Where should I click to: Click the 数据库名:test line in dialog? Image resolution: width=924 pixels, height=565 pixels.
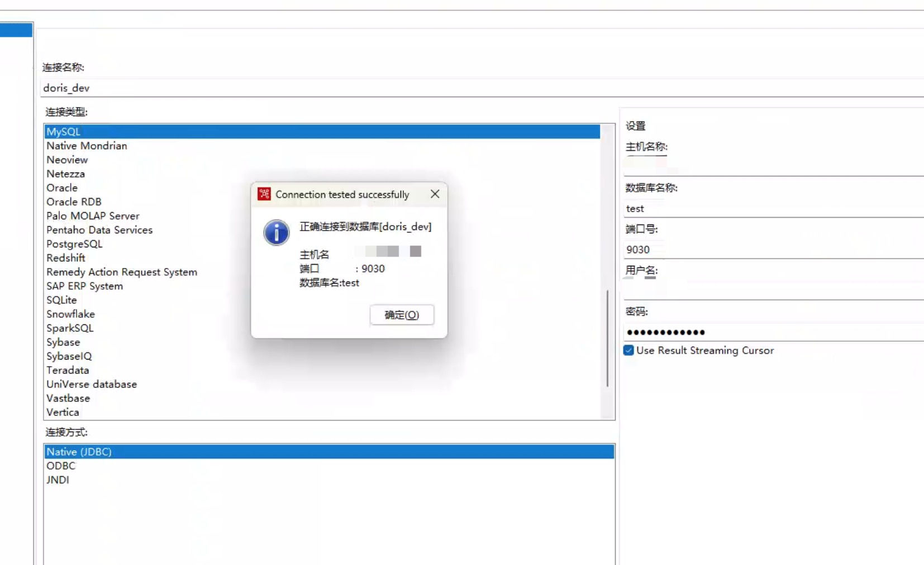[x=329, y=283]
